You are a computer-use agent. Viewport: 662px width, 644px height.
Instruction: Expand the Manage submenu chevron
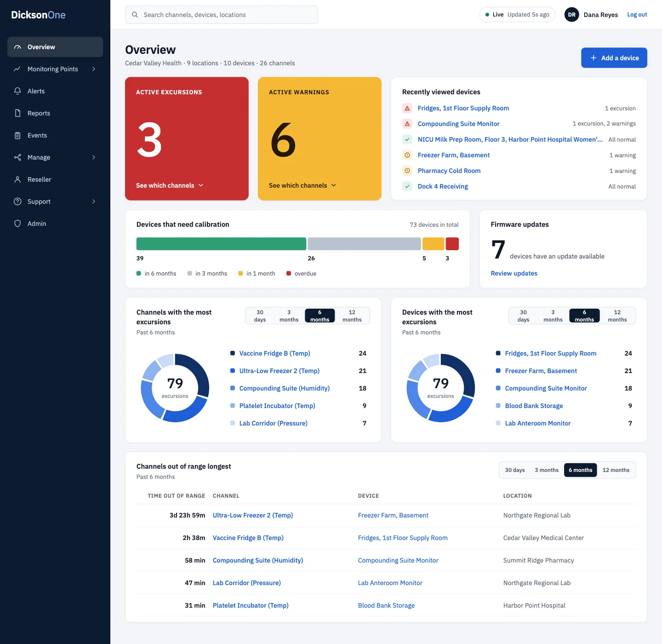point(94,157)
